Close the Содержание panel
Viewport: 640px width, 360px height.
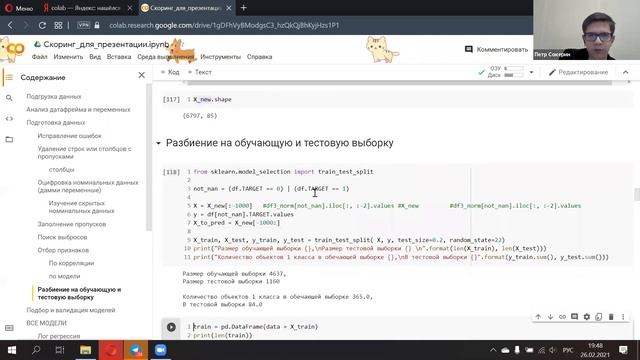pos(142,75)
